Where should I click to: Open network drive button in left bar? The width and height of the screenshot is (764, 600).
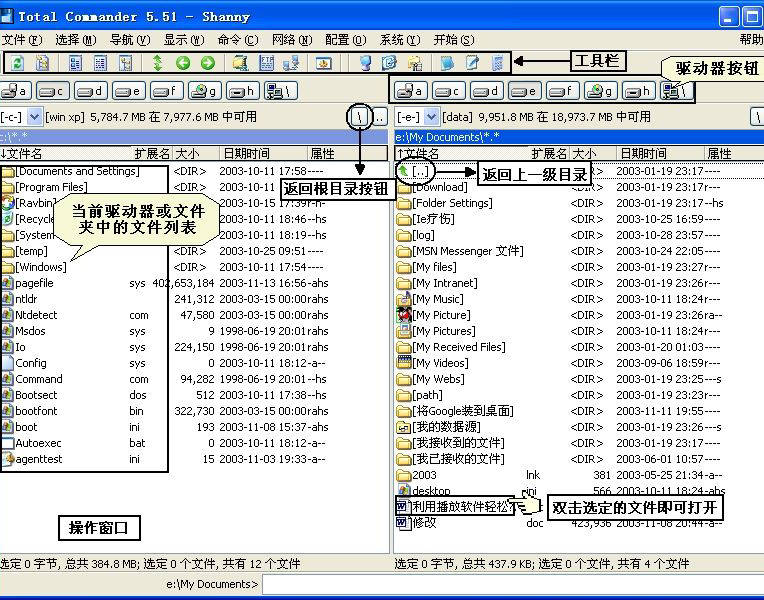[280, 91]
